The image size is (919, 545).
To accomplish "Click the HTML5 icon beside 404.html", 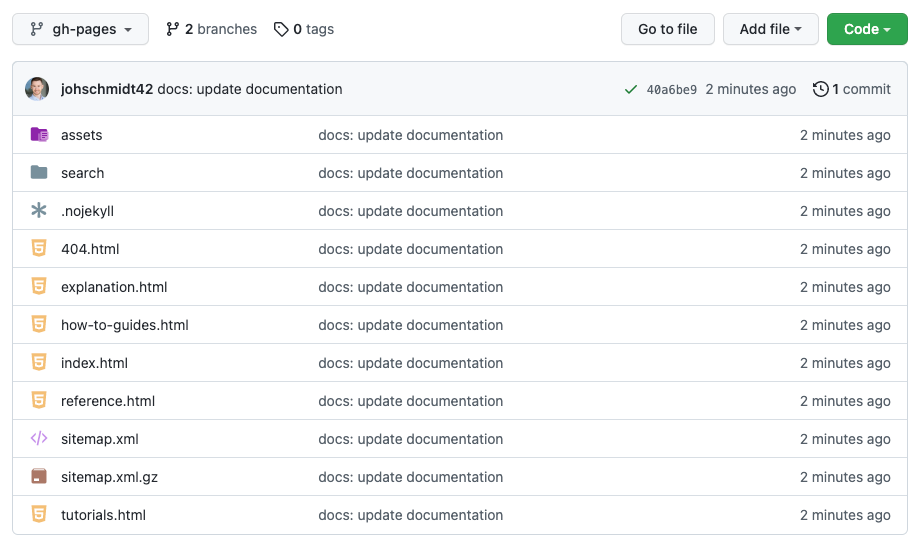I will (x=39, y=249).
